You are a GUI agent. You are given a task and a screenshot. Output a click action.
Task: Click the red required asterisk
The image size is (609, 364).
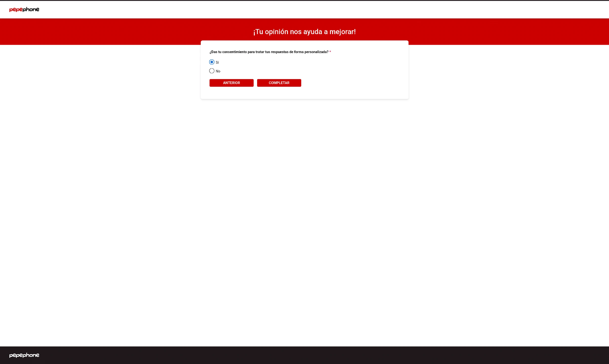(330, 52)
